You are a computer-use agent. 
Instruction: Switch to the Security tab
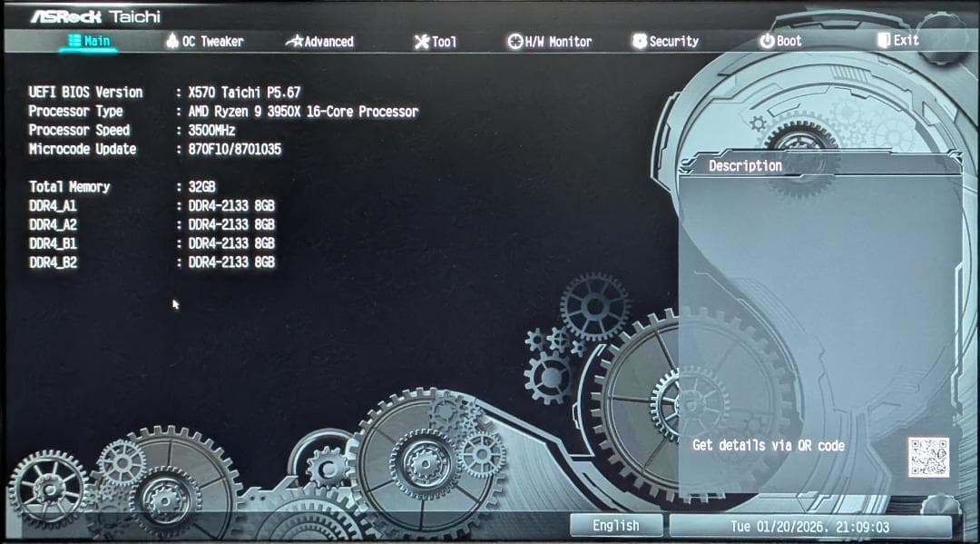click(x=665, y=41)
